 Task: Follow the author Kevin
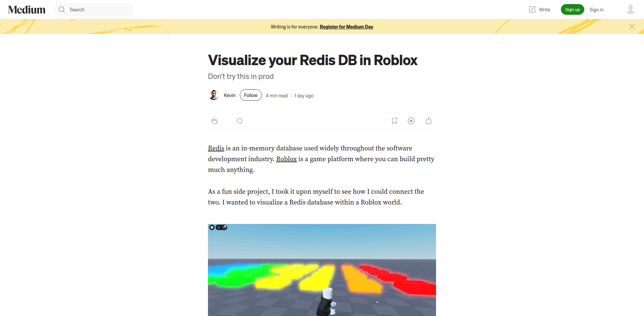click(x=251, y=95)
